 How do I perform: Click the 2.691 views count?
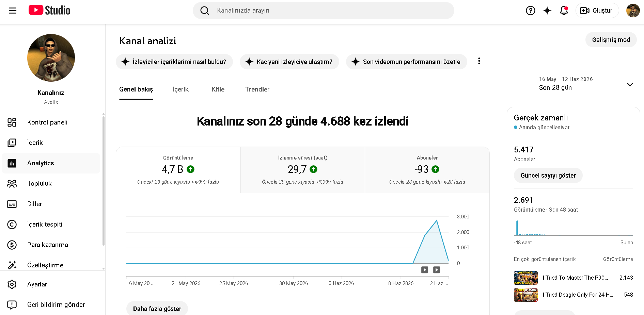tap(523, 200)
